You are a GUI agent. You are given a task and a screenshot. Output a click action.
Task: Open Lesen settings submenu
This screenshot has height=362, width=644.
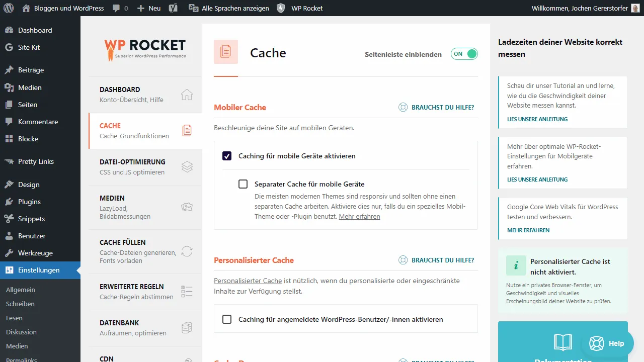point(14,318)
